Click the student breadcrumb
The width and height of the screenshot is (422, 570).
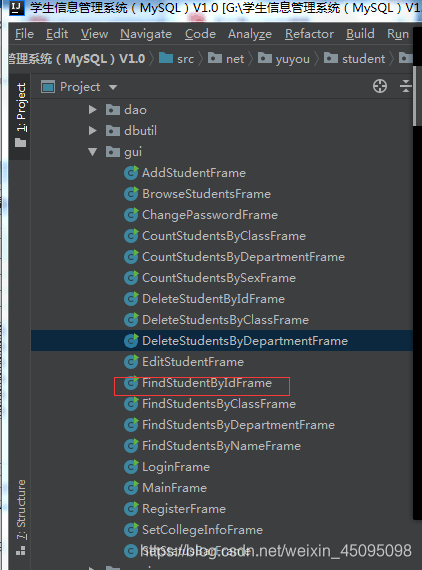coord(354,59)
